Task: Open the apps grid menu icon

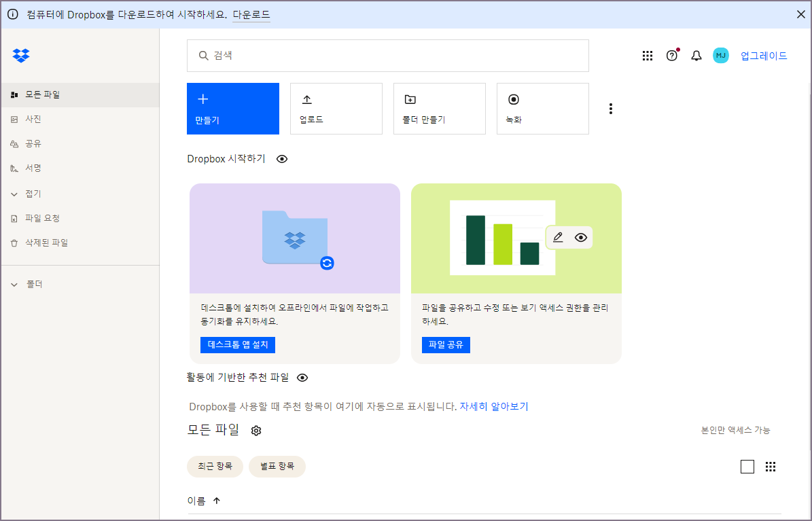Action: 648,56
